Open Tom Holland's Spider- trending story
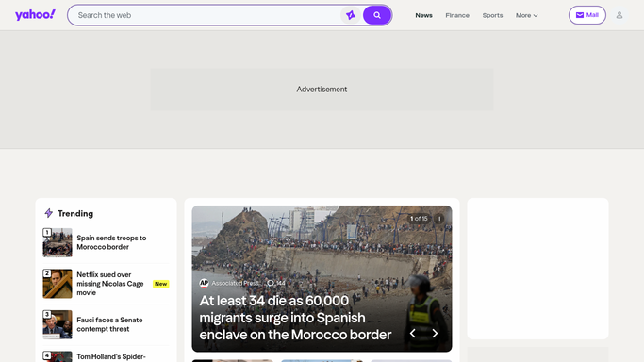Image resolution: width=644 pixels, height=362 pixels. [x=111, y=356]
